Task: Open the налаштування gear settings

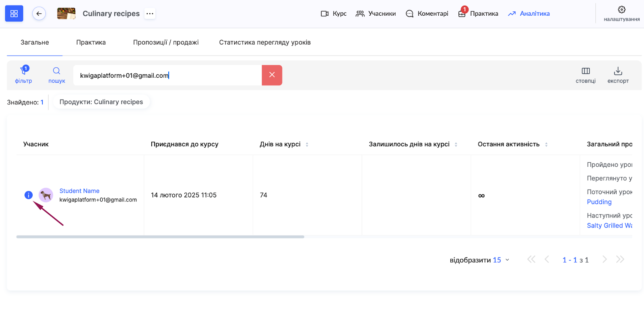Action: (x=621, y=10)
